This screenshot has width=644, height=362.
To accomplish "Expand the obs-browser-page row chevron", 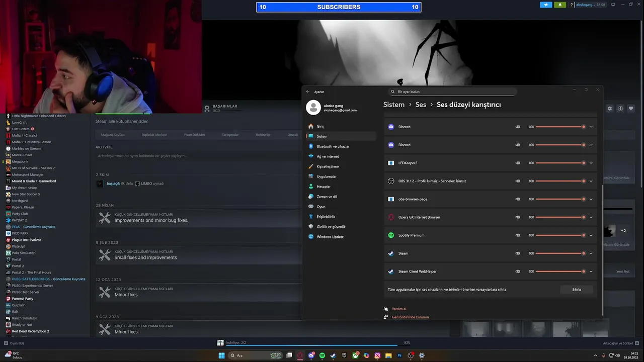I will (591, 199).
